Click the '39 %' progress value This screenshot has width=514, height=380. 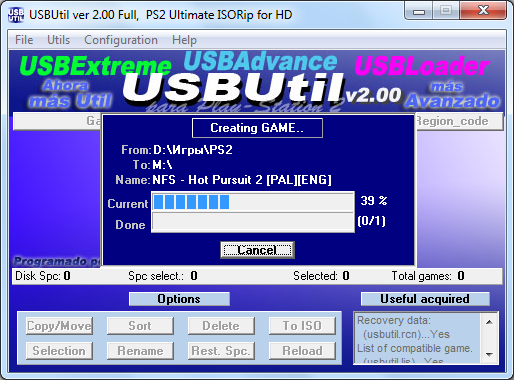pos(374,201)
